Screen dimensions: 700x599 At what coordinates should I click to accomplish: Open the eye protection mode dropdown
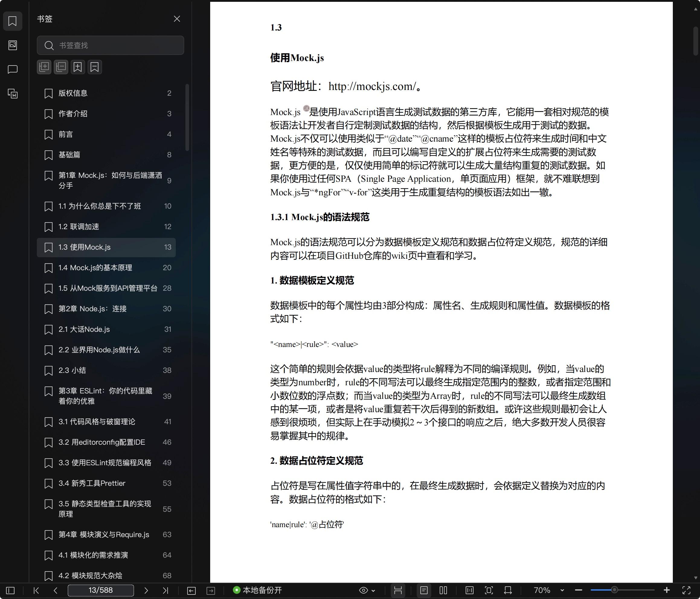coord(367,590)
